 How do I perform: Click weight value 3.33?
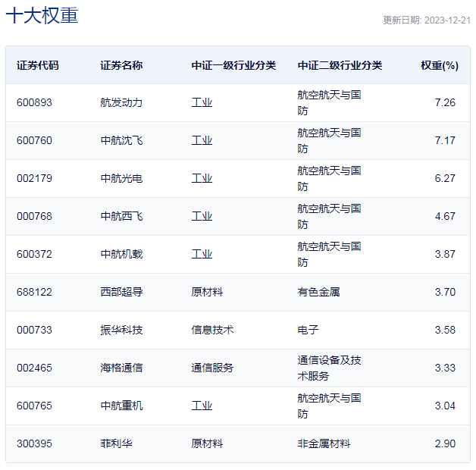point(445,368)
